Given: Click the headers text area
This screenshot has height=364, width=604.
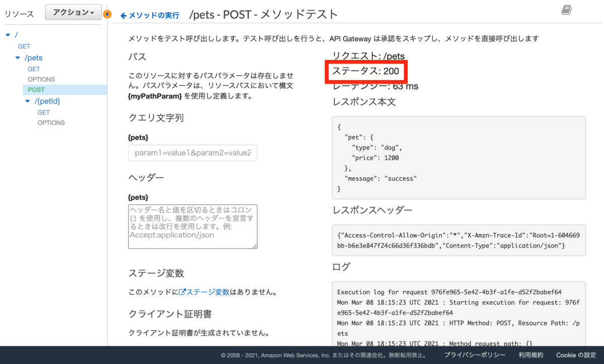Looking at the screenshot, I should [193, 226].
